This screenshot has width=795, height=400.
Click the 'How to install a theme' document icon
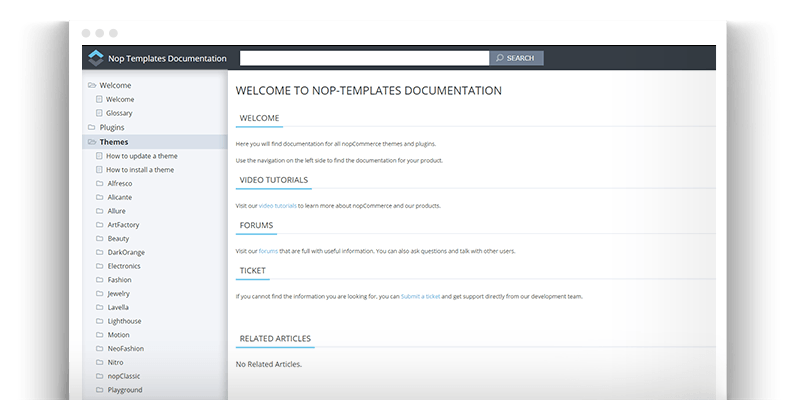tap(99, 169)
